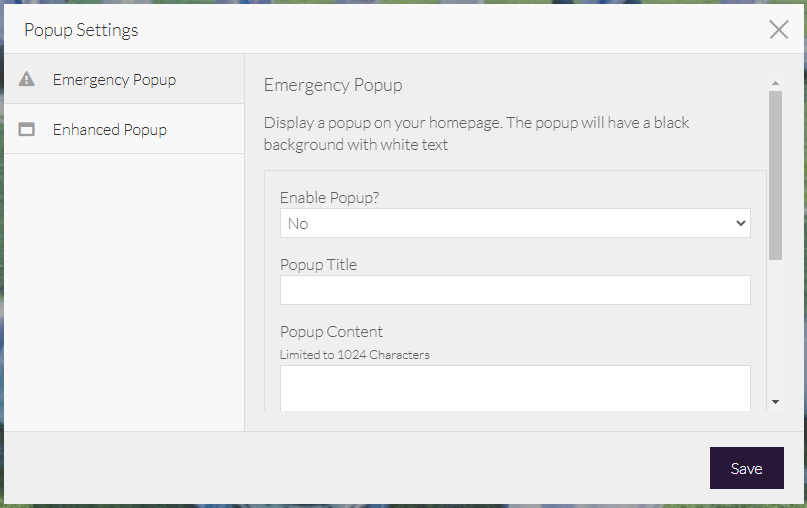Click the Enable Popup select chevron arrow
807x508 pixels.
click(x=740, y=223)
